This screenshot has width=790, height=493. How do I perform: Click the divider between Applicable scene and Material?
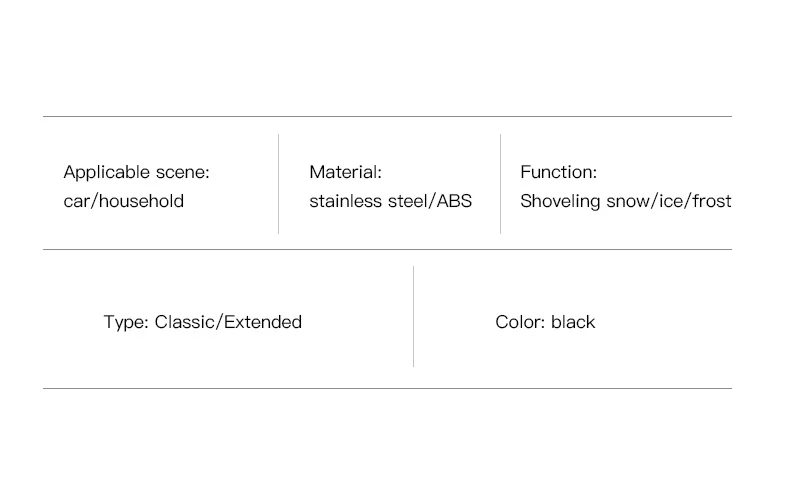click(279, 184)
